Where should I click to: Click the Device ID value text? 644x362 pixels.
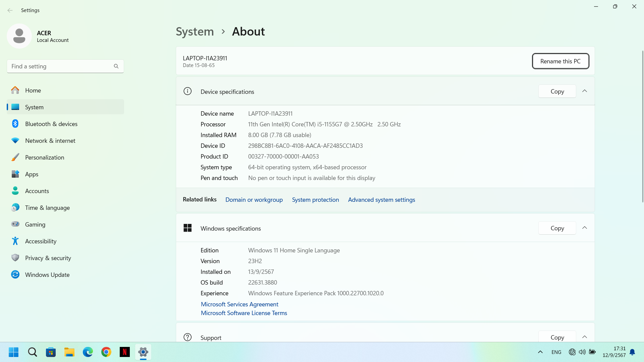pyautogui.click(x=305, y=145)
